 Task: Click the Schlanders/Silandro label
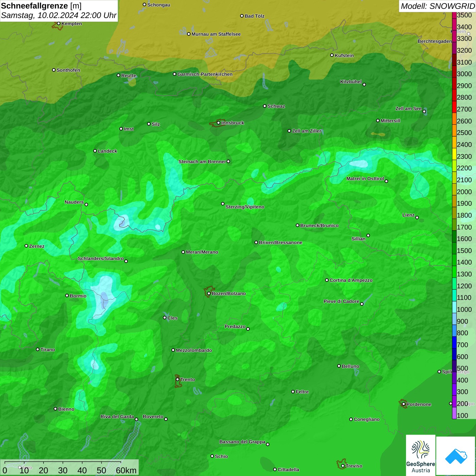(x=101, y=258)
